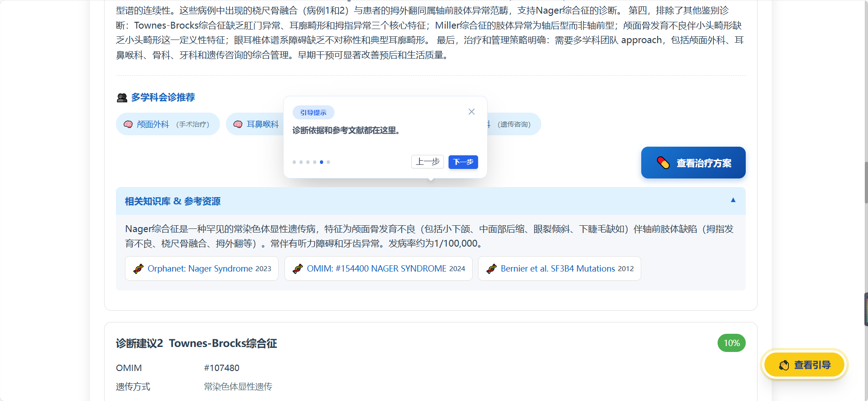Viewport: 868px width, 401px height.
Task: Open the 查看引导 floating guide button
Action: pyautogui.click(x=804, y=365)
